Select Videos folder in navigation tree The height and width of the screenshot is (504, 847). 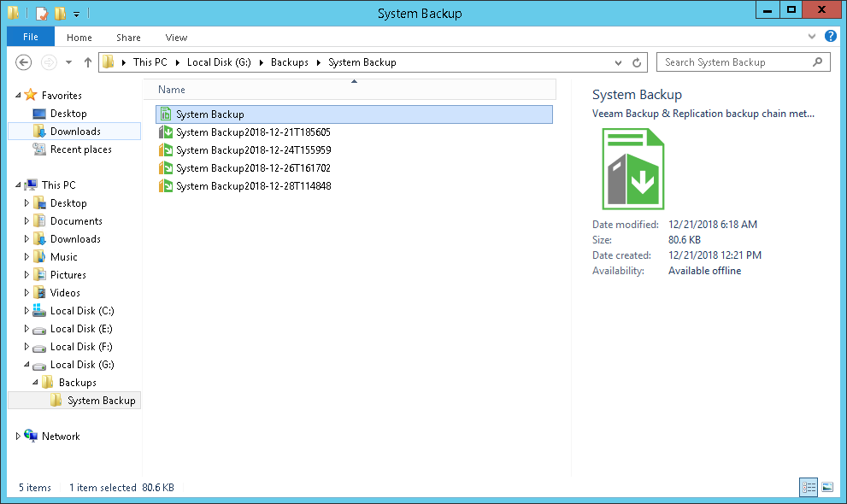(x=65, y=292)
